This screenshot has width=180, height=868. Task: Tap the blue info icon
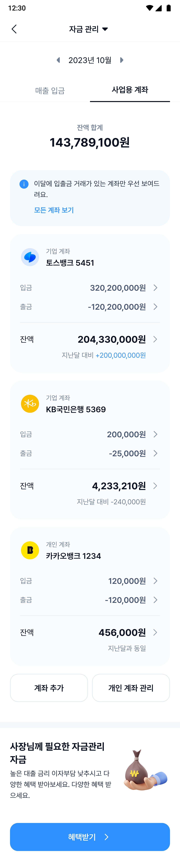24,184
